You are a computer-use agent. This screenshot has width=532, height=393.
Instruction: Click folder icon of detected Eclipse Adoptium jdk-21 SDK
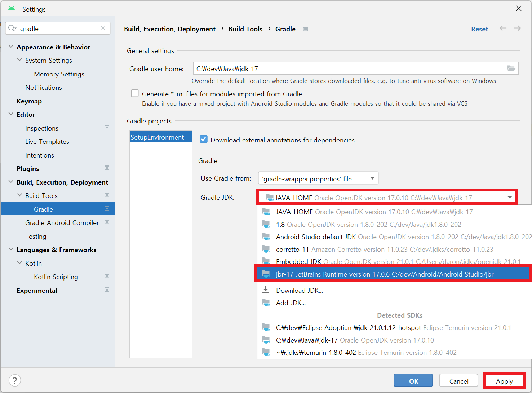coord(266,327)
